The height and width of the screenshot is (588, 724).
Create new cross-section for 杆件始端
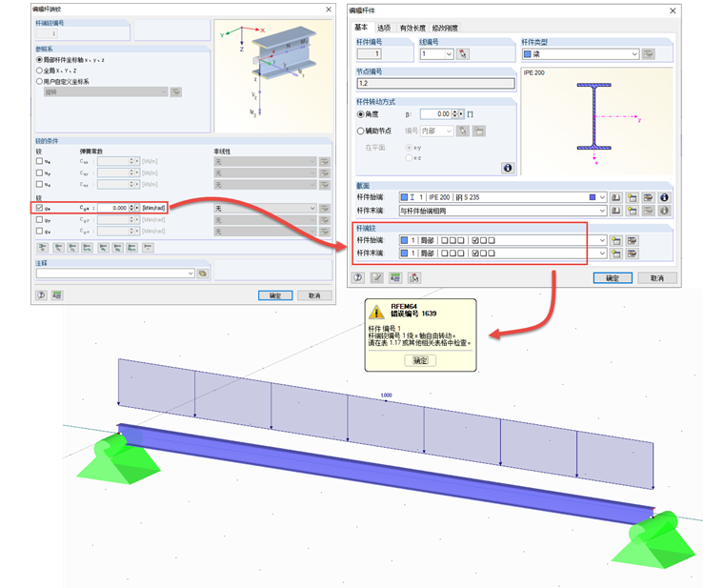click(632, 197)
